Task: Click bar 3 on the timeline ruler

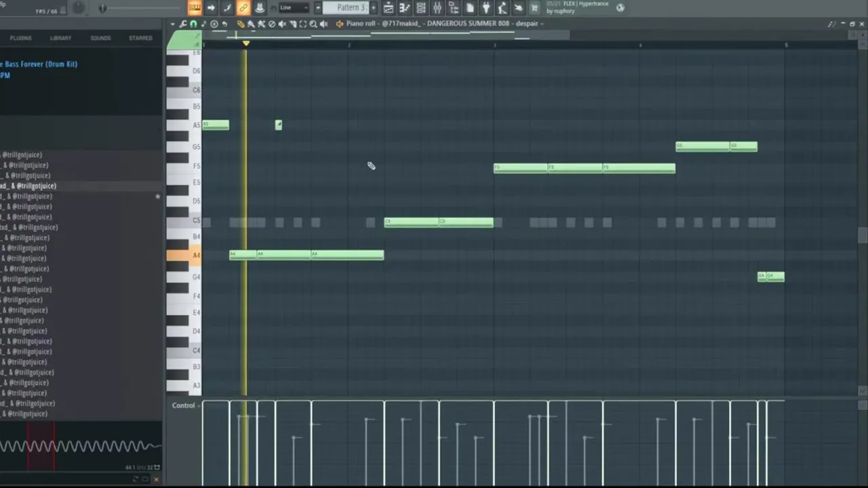Action: pos(494,45)
